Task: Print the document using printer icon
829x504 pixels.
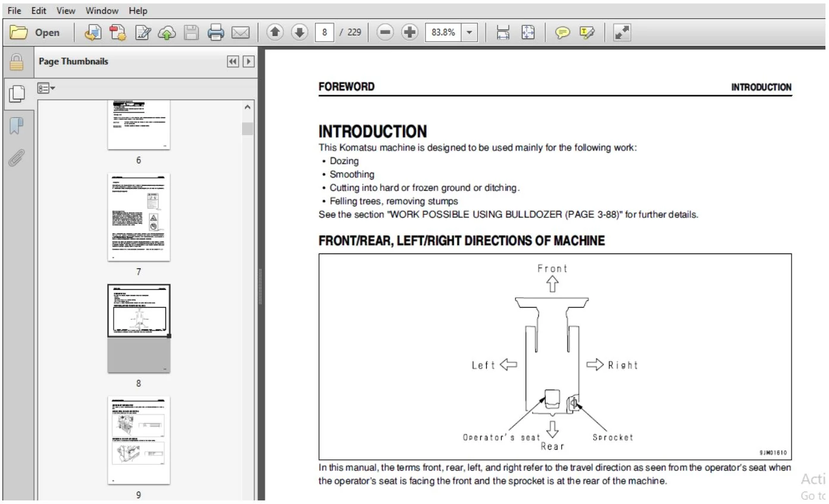Action: coord(215,33)
